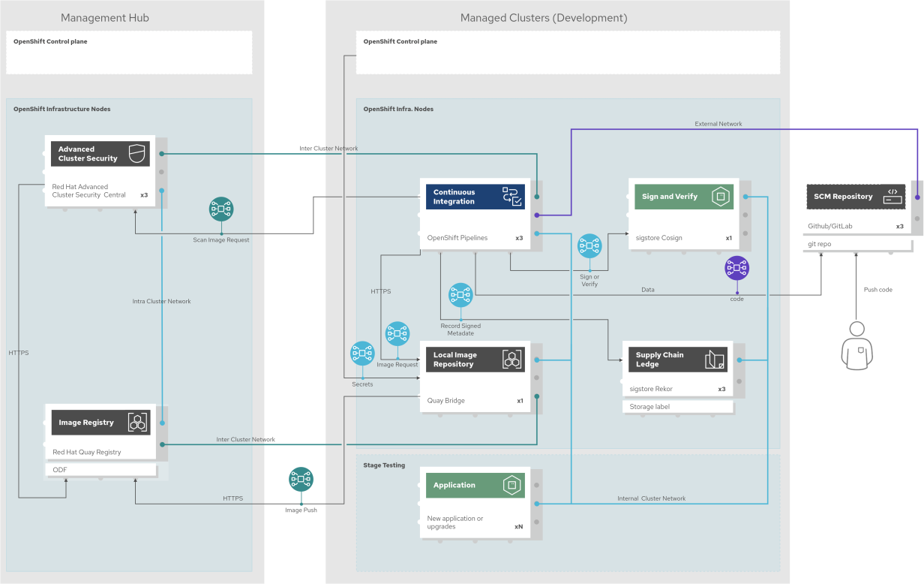924x584 pixels.
Task: Toggle the purple code network node
Action: point(736,267)
